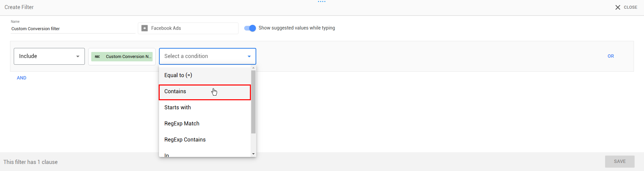Click the condition list scroll-up arrow
Image resolution: width=644 pixels, height=171 pixels.
253,68
